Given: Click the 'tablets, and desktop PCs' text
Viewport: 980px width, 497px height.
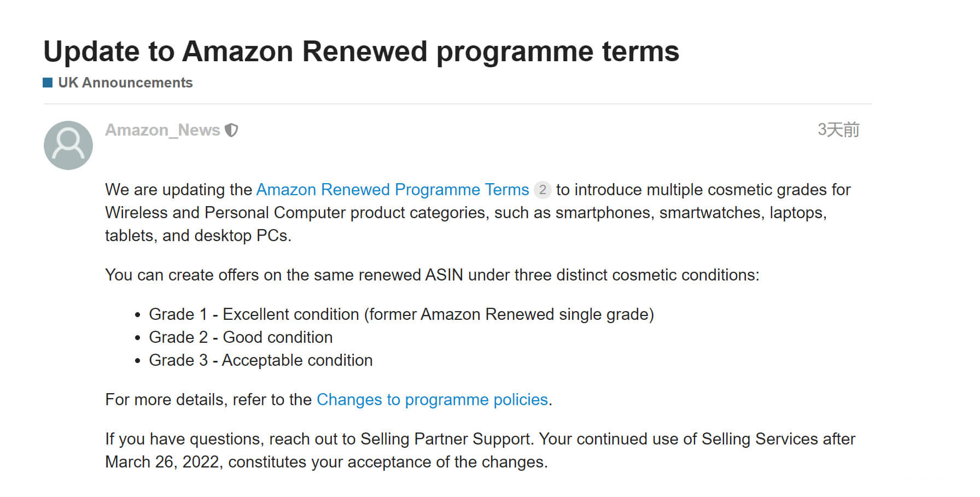Looking at the screenshot, I should coord(198,236).
